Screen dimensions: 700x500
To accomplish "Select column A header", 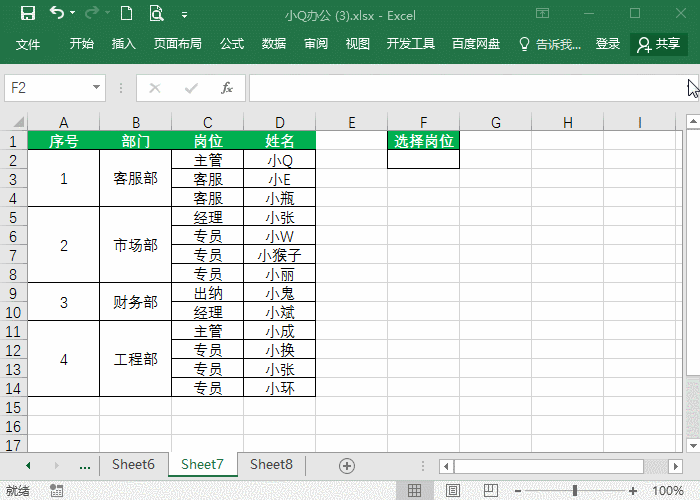I will pos(64,122).
